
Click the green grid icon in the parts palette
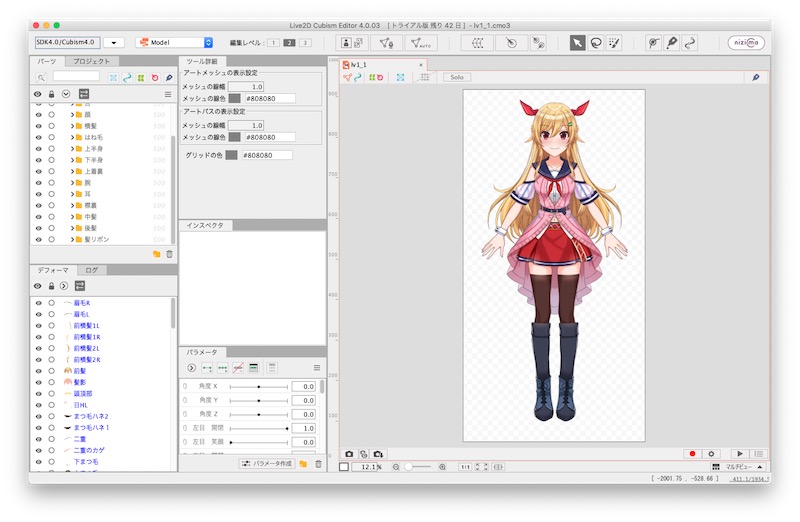(141, 78)
